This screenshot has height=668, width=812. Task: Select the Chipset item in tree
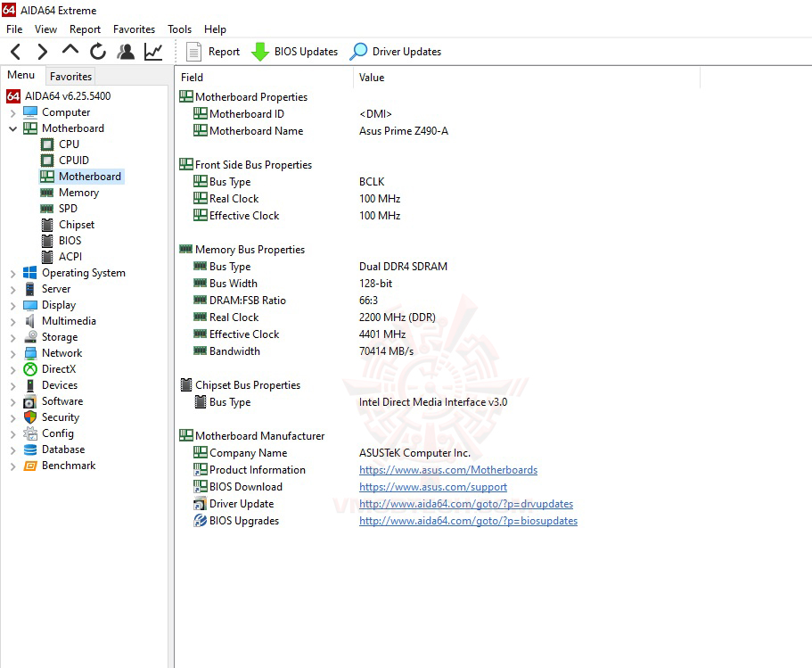77,225
